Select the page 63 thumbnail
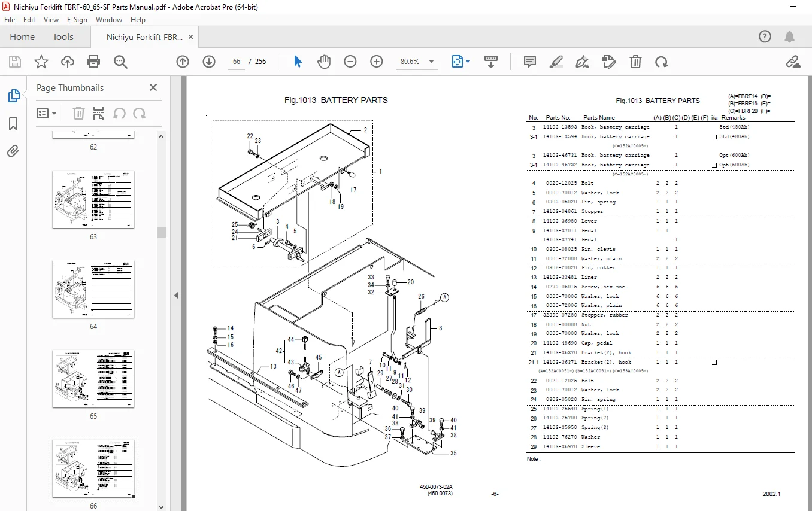The width and height of the screenshot is (812, 511). point(93,200)
